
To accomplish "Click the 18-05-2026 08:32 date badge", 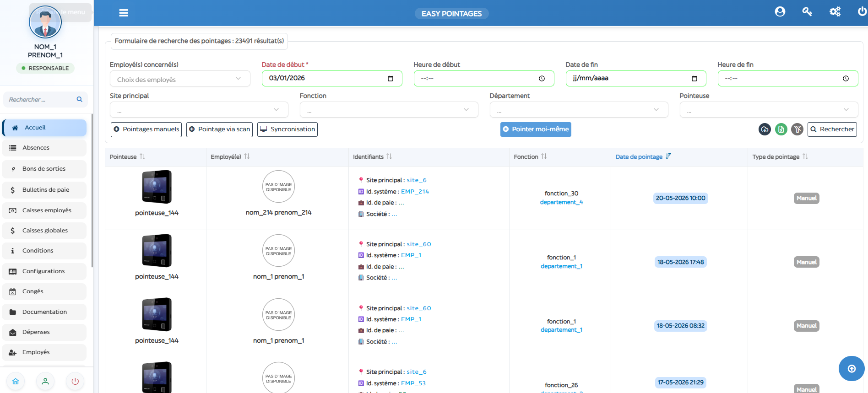I will [680, 326].
